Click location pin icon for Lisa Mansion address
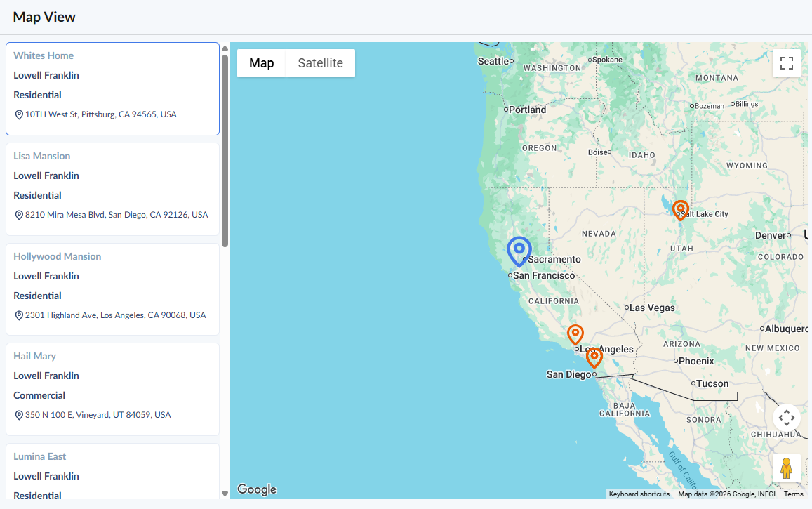812x509 pixels. 19,215
